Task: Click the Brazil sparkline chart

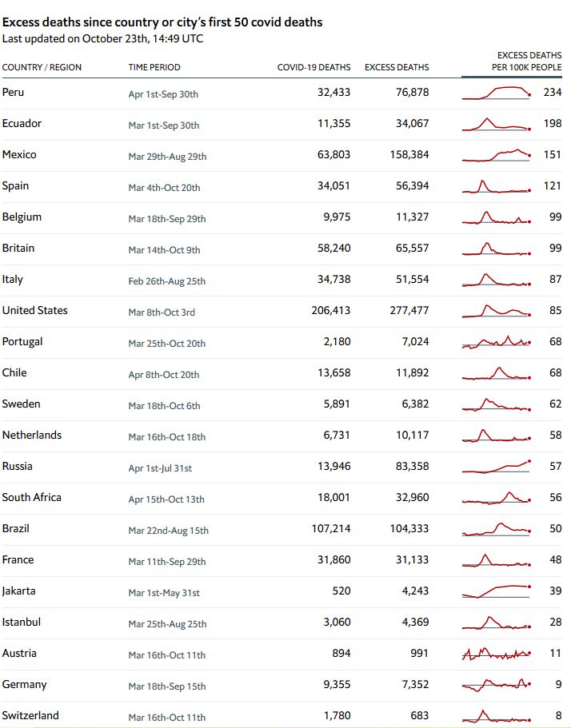Action: click(496, 529)
